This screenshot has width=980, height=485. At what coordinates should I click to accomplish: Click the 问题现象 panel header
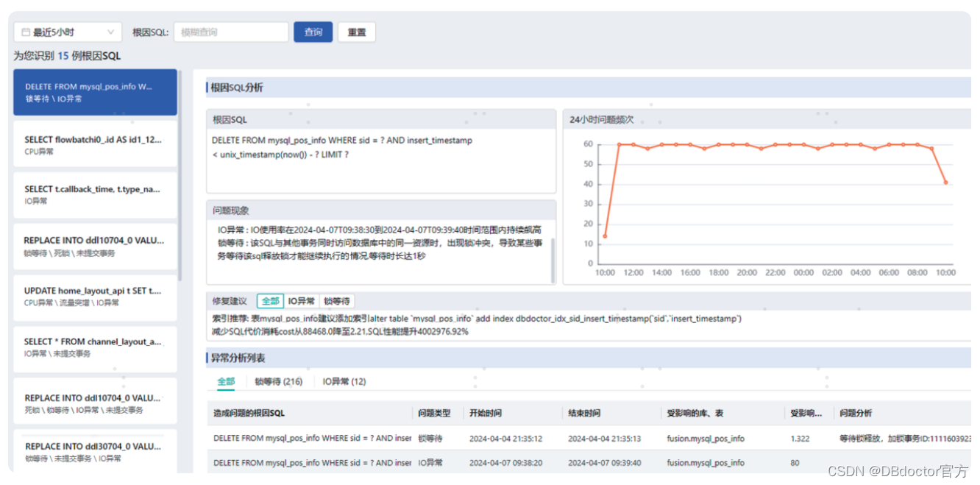(x=381, y=210)
